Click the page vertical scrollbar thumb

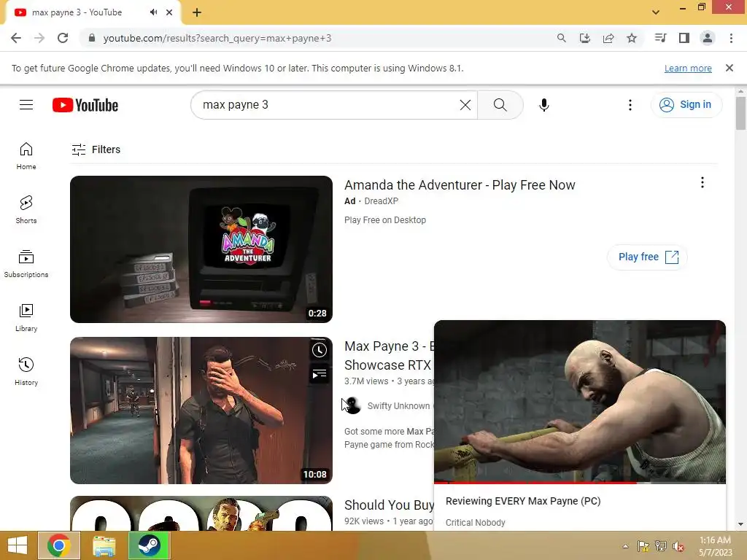(x=740, y=113)
